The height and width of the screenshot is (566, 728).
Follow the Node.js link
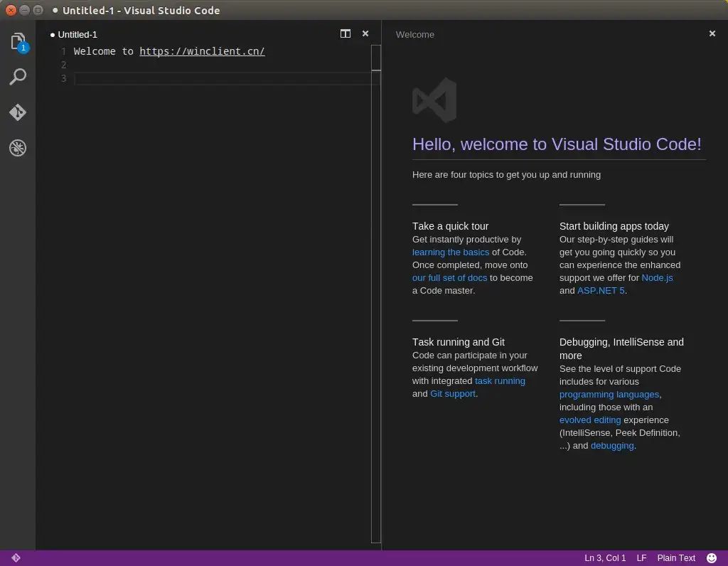tap(657, 277)
